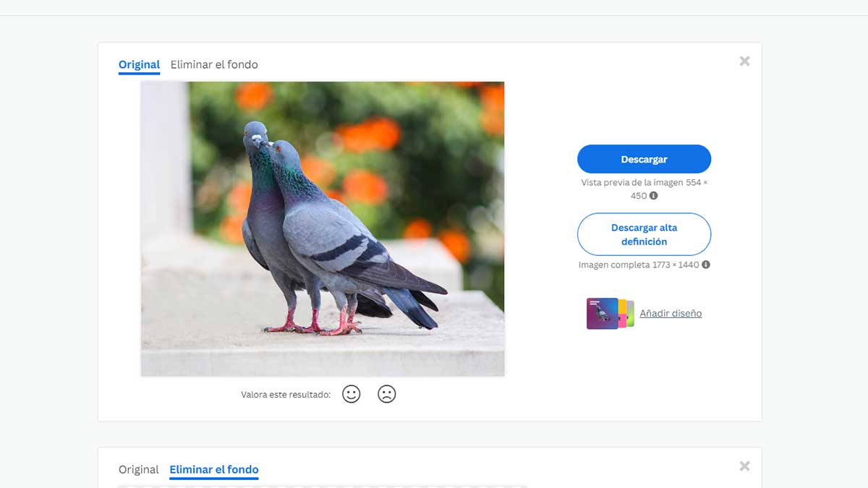Image resolution: width=868 pixels, height=488 pixels.
Task: Select Eliminar el fondo tab in the lower card
Action: click(214, 469)
